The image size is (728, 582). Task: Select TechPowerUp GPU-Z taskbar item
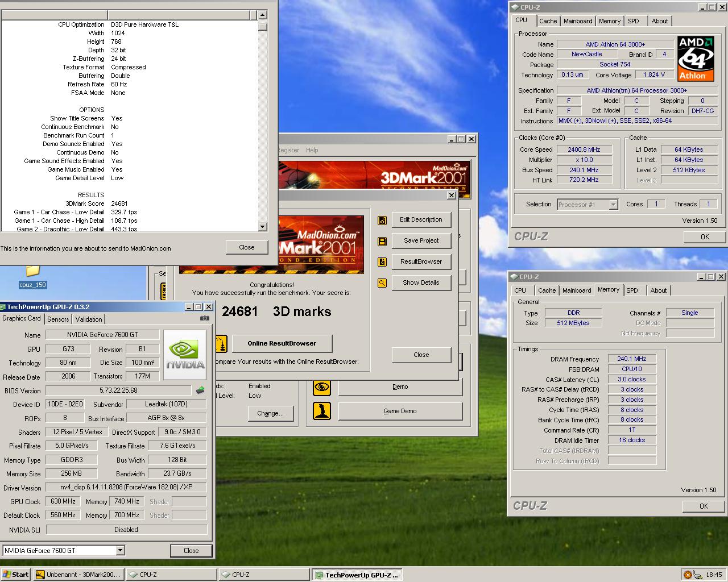click(x=357, y=575)
